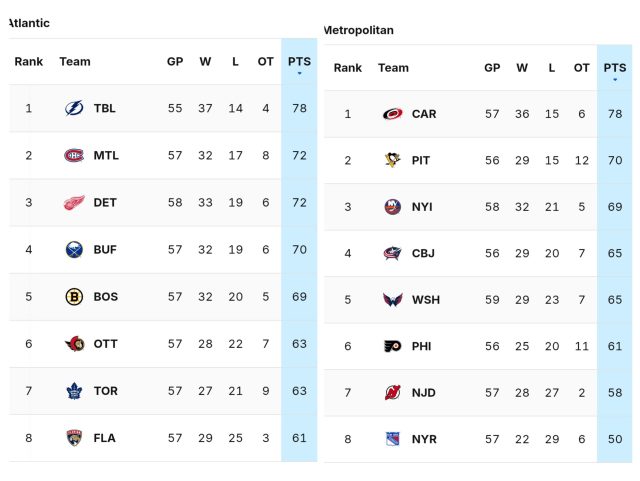Click the Atlantic GP column header
This screenshot has width=640, height=481.
175,62
